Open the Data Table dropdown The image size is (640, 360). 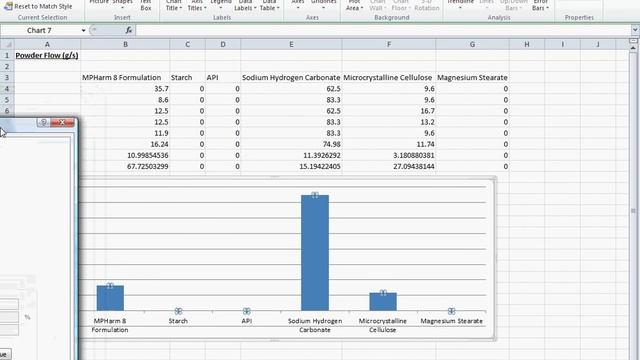pos(269,5)
